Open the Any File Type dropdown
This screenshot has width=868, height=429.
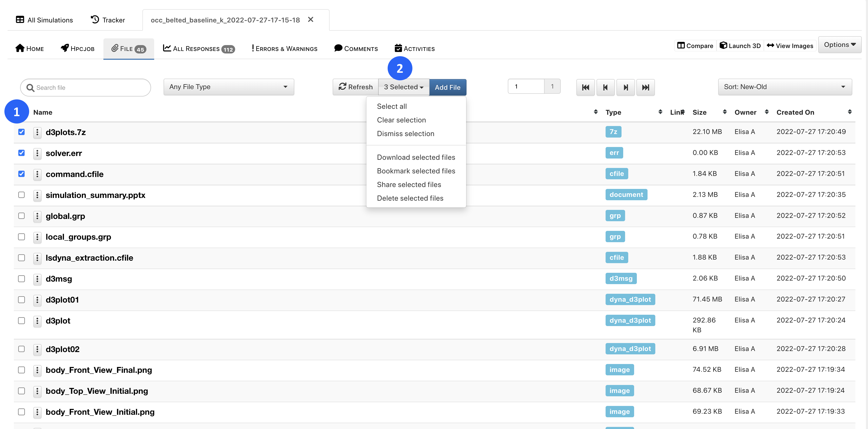pyautogui.click(x=229, y=87)
